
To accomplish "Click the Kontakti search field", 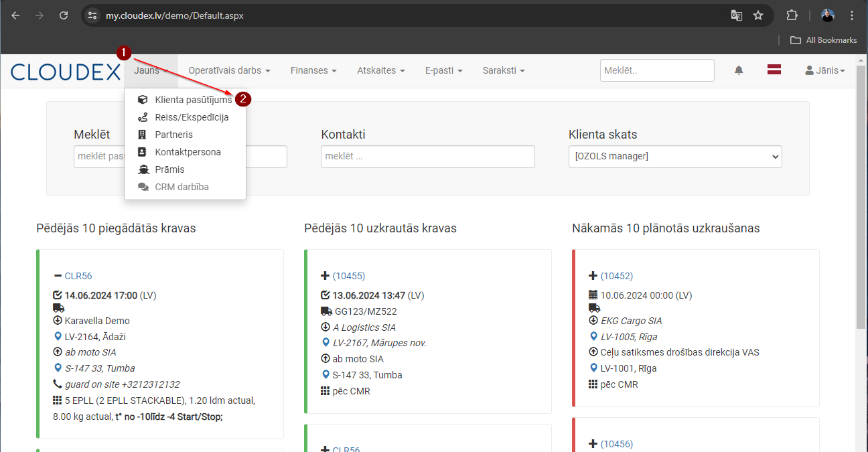I will point(428,157).
